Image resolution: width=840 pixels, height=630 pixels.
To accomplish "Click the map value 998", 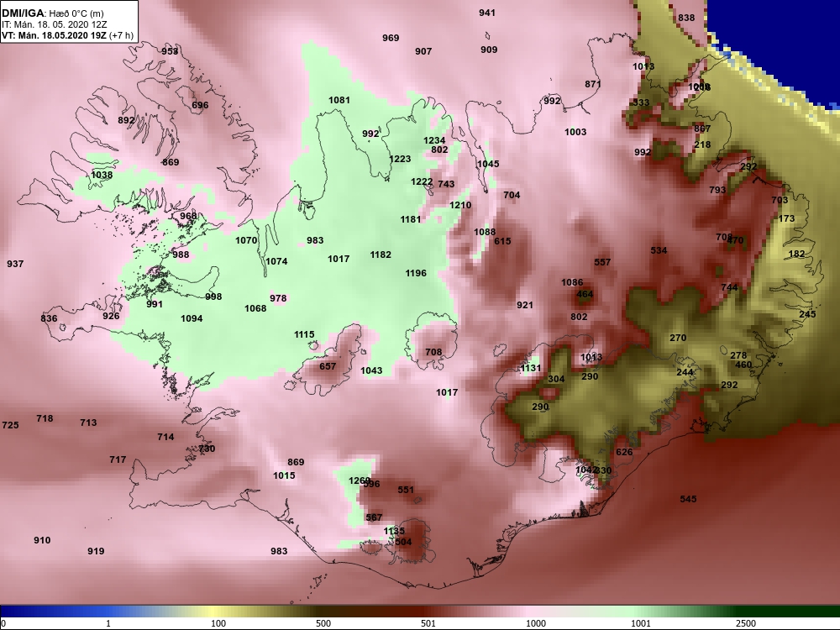I will tap(213, 297).
